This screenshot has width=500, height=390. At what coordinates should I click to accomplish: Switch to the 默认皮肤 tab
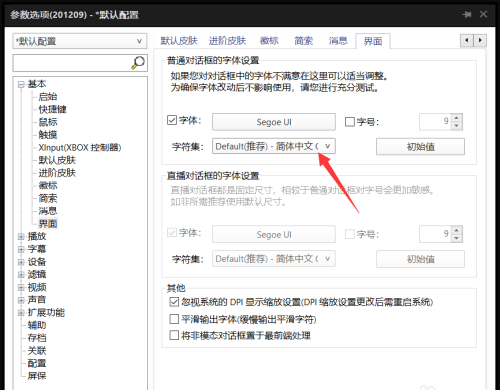pyautogui.click(x=179, y=41)
